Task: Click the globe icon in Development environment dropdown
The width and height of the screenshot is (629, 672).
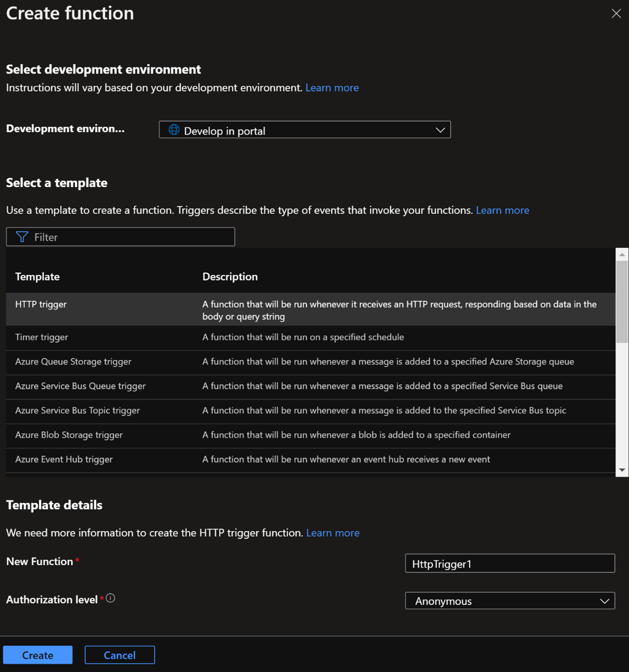Action: (x=174, y=130)
